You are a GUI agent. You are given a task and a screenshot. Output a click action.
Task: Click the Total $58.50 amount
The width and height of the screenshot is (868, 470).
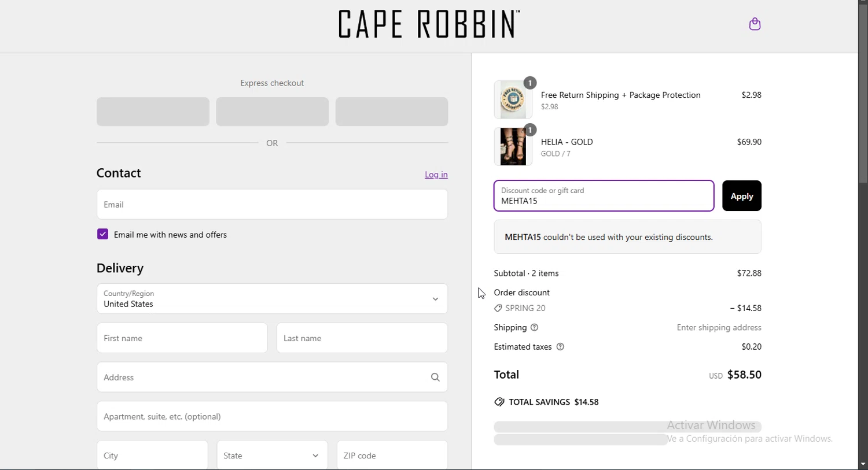(x=744, y=375)
